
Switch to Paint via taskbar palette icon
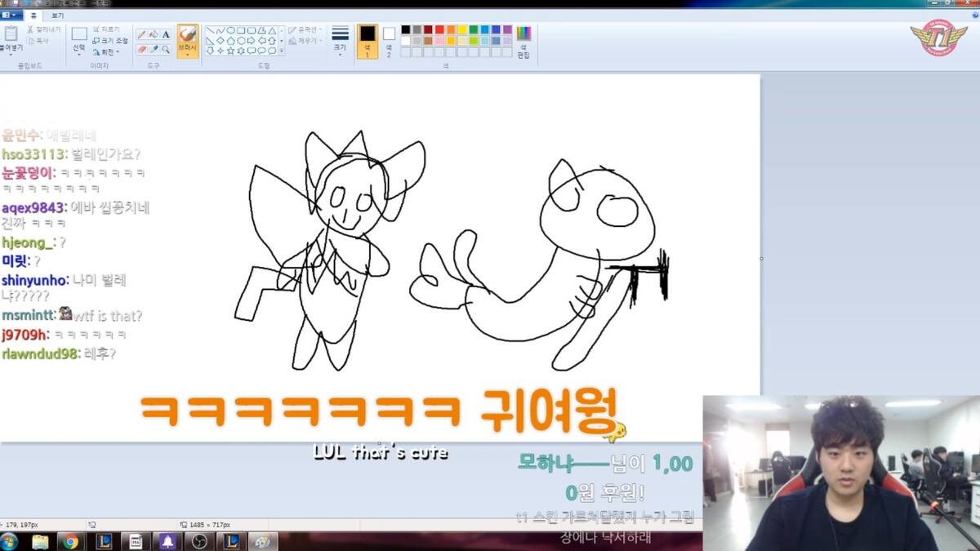pyautogui.click(x=262, y=541)
